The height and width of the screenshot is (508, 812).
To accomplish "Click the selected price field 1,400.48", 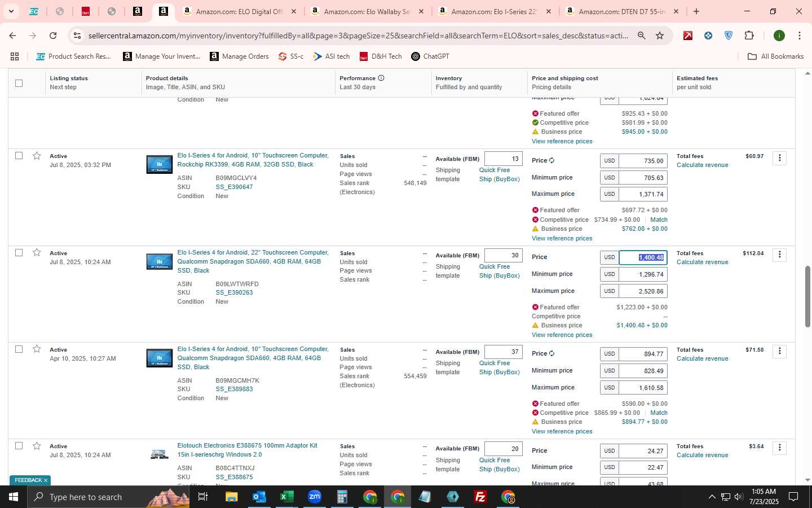I will pos(643,257).
